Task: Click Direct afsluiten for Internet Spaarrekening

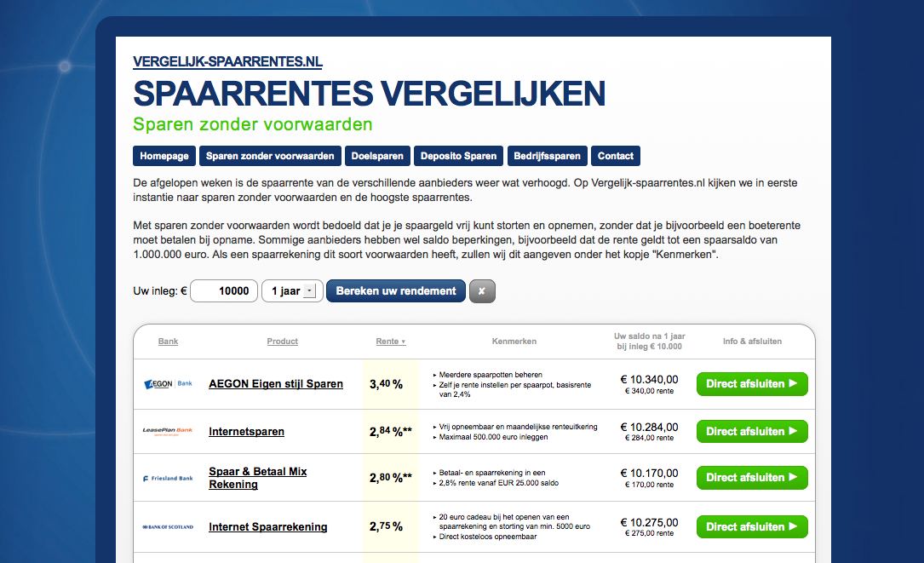Action: pyautogui.click(x=752, y=527)
